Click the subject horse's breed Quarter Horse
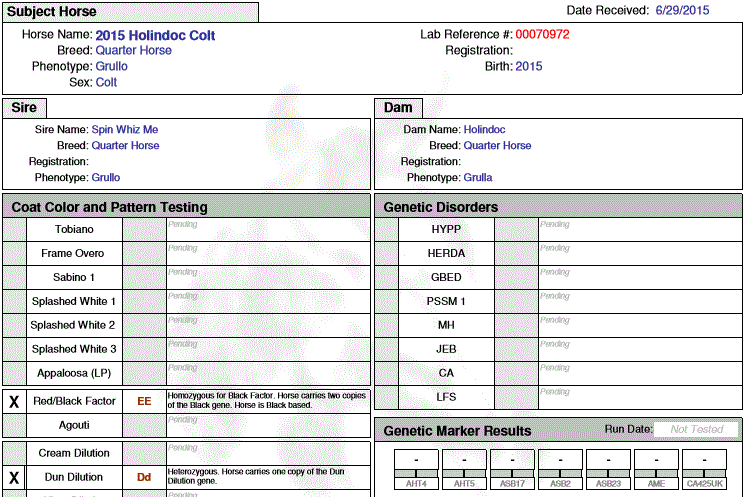Image resolution: width=746 pixels, height=497 pixels. (x=134, y=50)
